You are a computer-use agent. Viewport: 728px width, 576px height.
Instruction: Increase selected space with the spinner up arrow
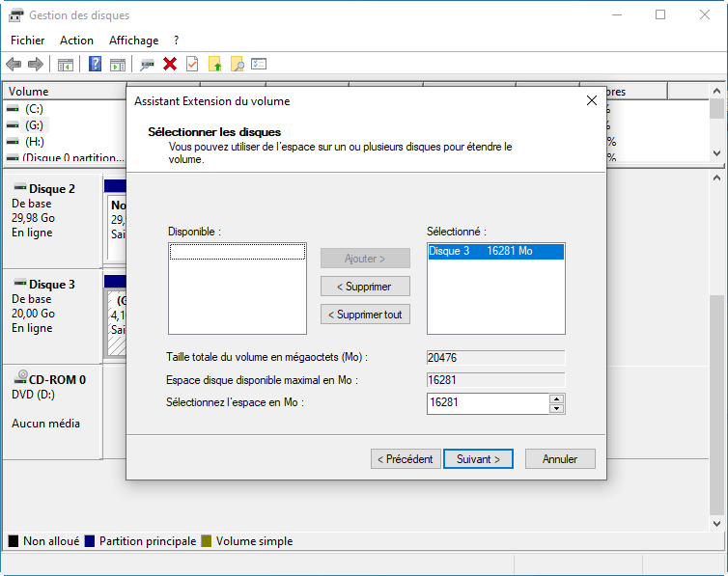click(556, 398)
